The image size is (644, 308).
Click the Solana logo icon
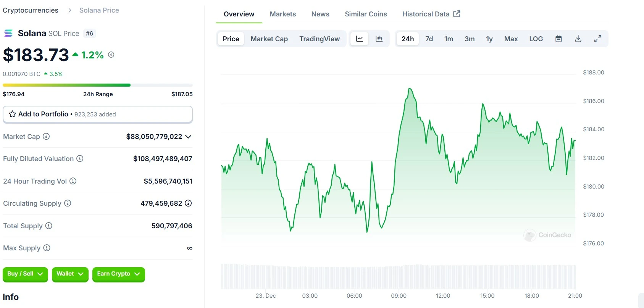point(8,33)
